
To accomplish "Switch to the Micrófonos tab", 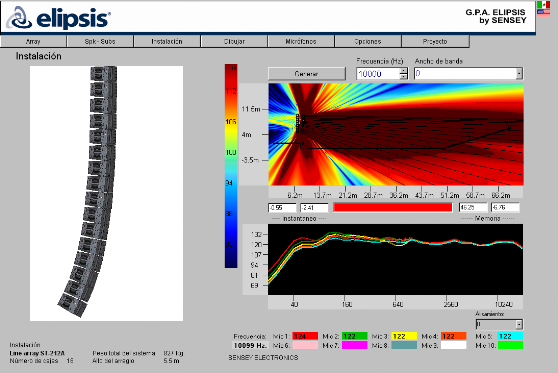I will pyautogui.click(x=301, y=41).
